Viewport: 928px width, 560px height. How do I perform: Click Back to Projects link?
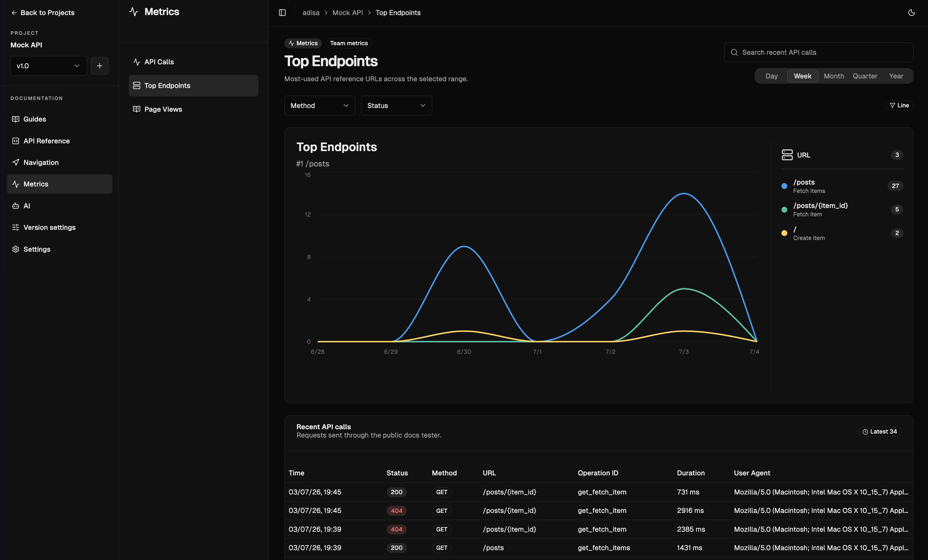click(43, 13)
